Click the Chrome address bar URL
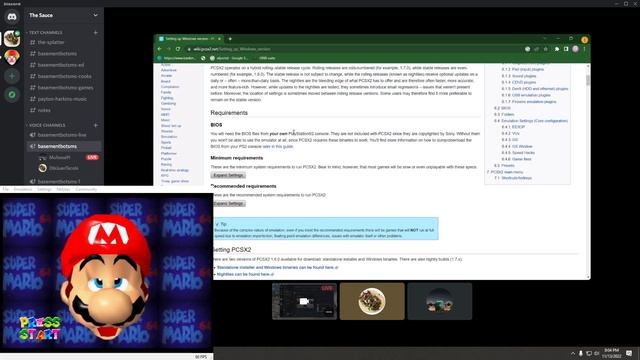This screenshot has width=640, height=360. pos(232,49)
